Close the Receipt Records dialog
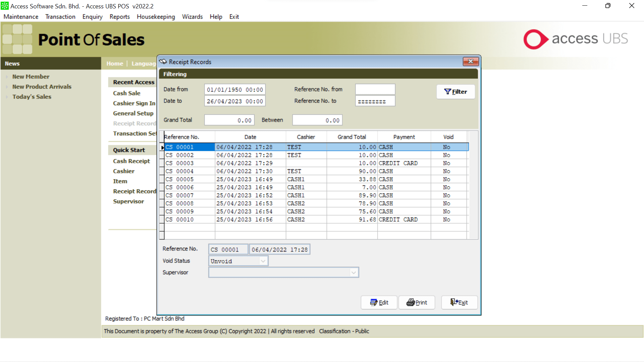The image size is (644, 362). pos(471,61)
